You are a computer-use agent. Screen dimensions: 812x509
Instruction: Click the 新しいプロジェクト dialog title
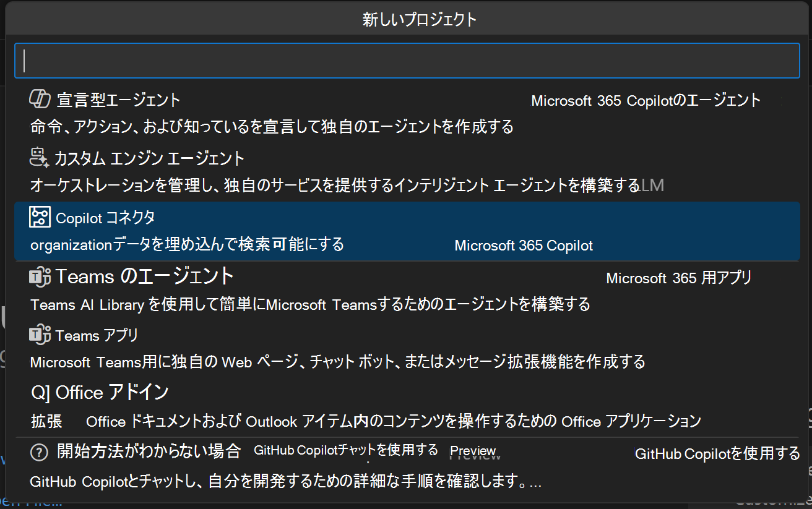pos(420,20)
